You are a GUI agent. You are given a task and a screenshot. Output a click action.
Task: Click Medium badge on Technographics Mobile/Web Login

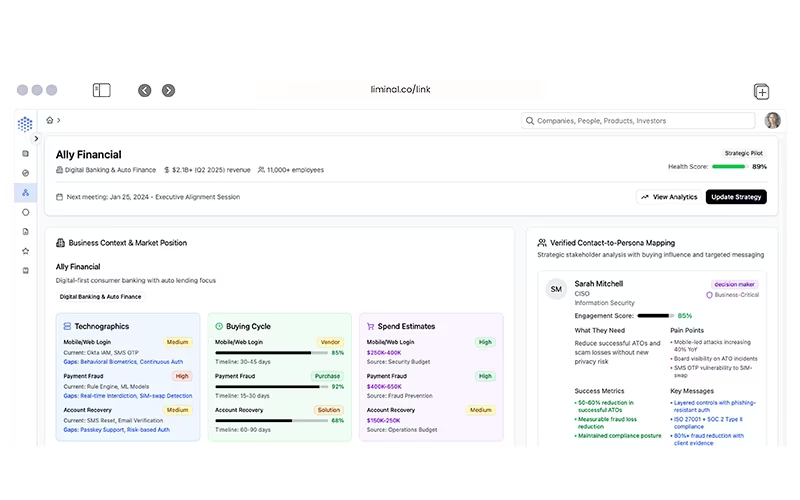tap(178, 342)
